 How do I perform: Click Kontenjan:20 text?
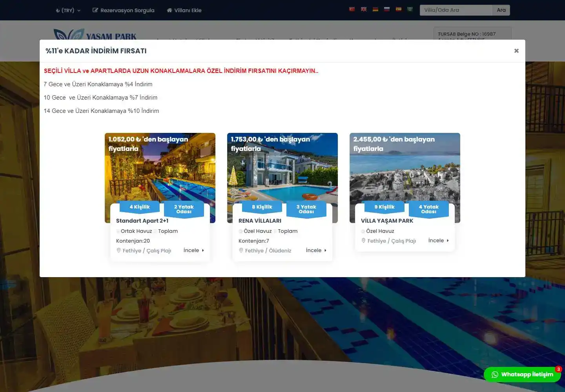click(x=133, y=241)
